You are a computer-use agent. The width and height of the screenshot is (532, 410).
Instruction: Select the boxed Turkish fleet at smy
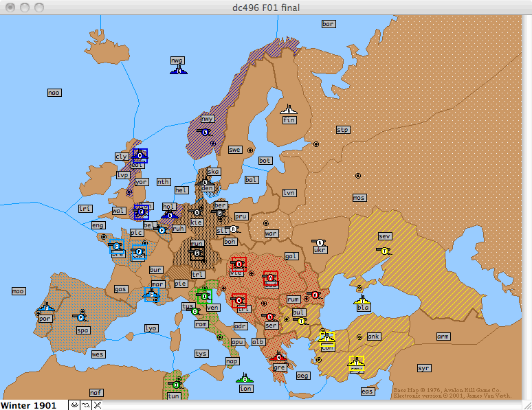[x=356, y=363]
